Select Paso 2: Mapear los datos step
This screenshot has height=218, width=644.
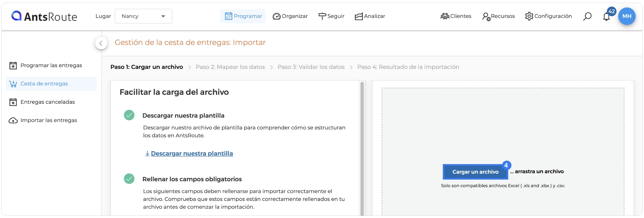click(230, 67)
